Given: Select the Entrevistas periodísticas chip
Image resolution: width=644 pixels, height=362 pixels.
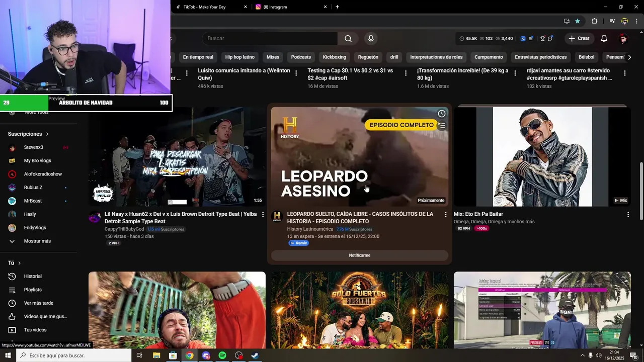Looking at the screenshot, I should [x=541, y=57].
